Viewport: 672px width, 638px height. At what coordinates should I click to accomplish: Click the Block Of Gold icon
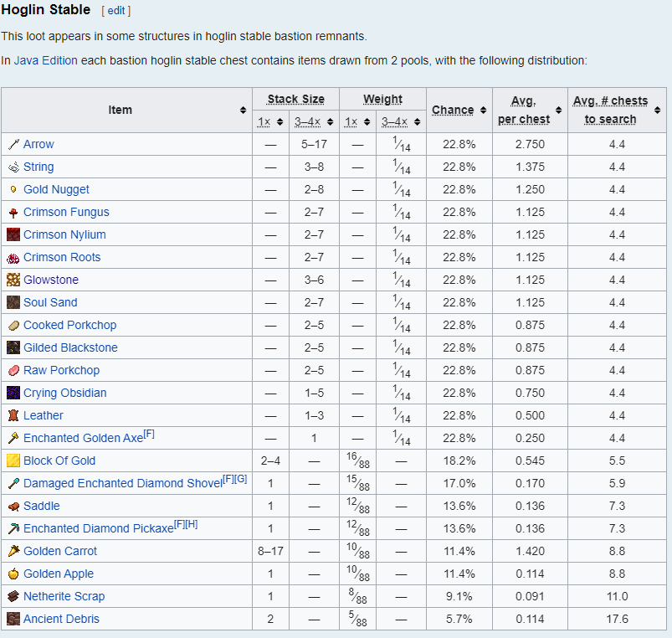pos(13,461)
